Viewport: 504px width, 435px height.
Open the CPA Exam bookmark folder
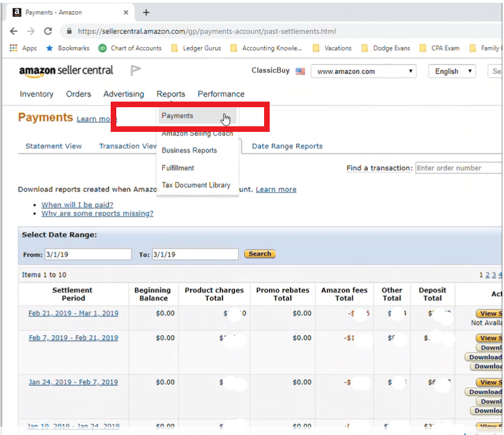(439, 48)
